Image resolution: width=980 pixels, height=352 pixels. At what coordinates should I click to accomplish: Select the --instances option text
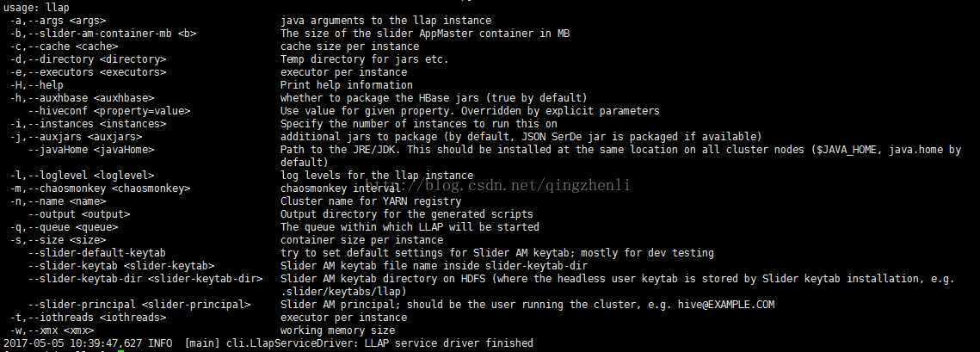click(x=88, y=124)
